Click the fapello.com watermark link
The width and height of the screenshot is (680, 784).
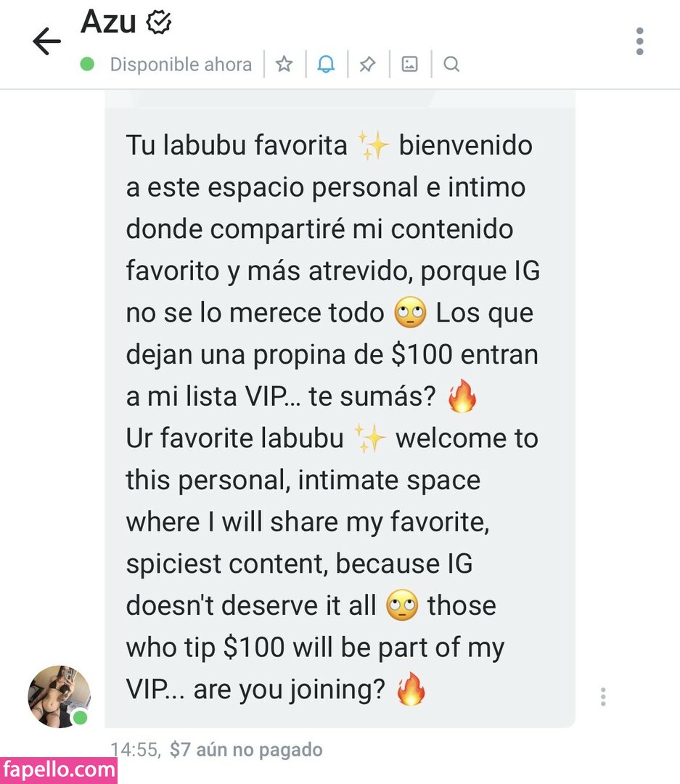pos(59,770)
